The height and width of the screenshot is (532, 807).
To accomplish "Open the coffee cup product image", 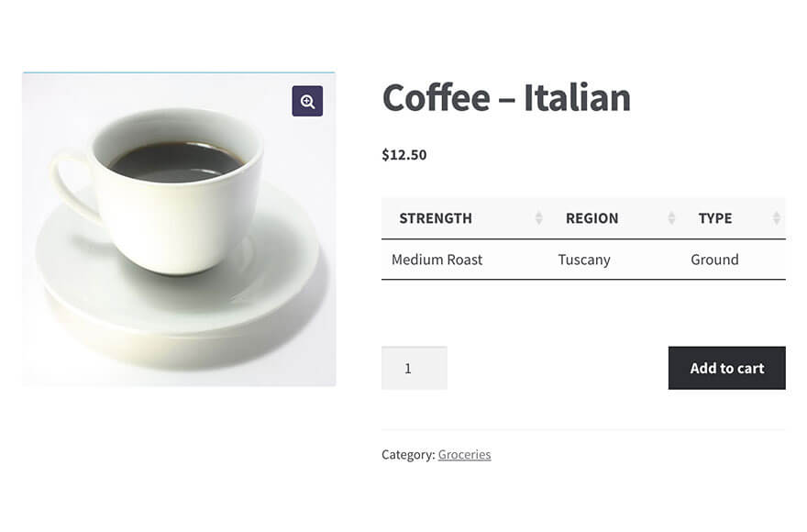I will [x=179, y=229].
